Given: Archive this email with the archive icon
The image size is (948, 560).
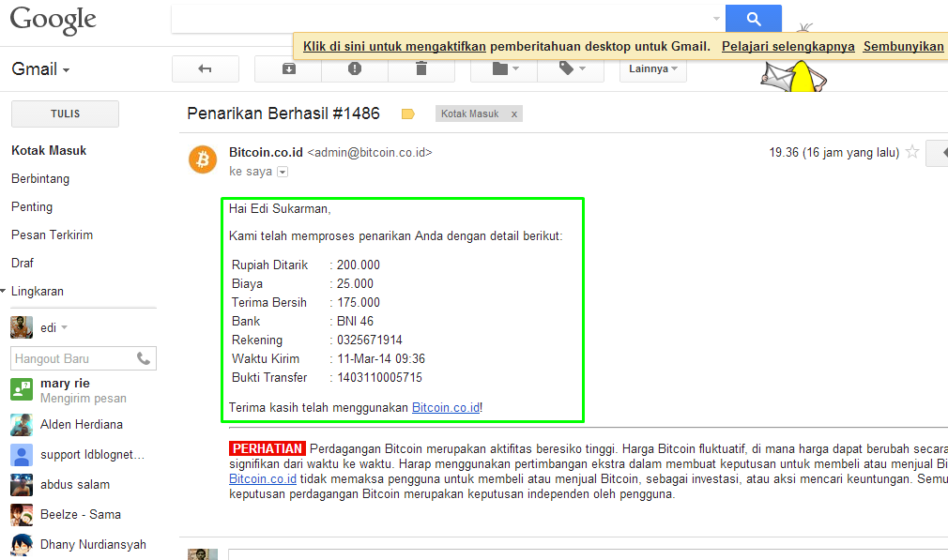Looking at the screenshot, I should [289, 68].
